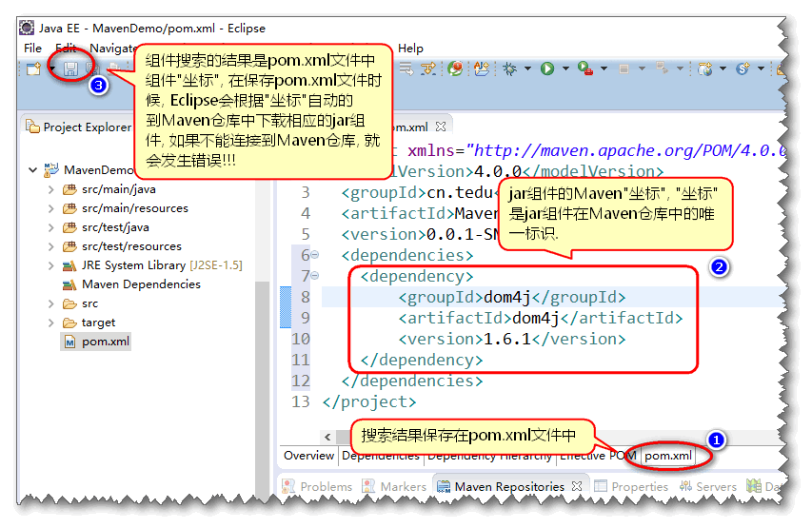Click the editor horizontal scroll left arrow
This screenshot has height=528, width=812.
[327, 437]
